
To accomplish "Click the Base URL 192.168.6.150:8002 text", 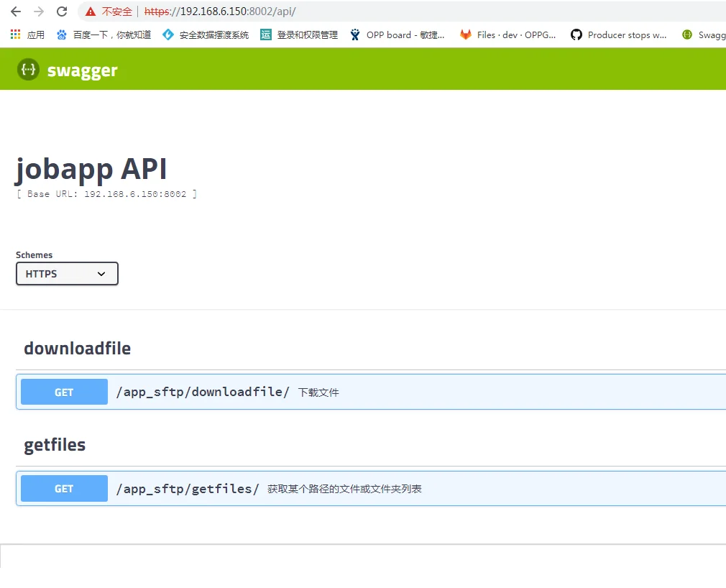I will 107,194.
